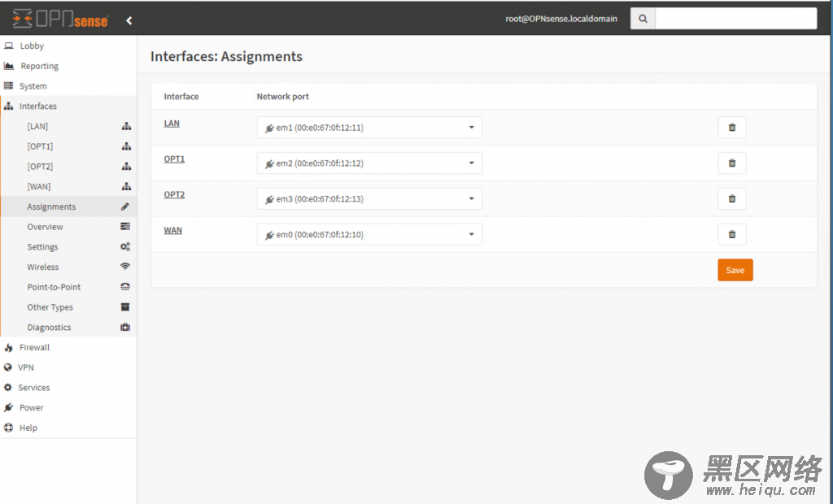Viewport: 833px width, 504px height.
Task: Click the Point-to-Point phone icon
Action: (x=125, y=287)
